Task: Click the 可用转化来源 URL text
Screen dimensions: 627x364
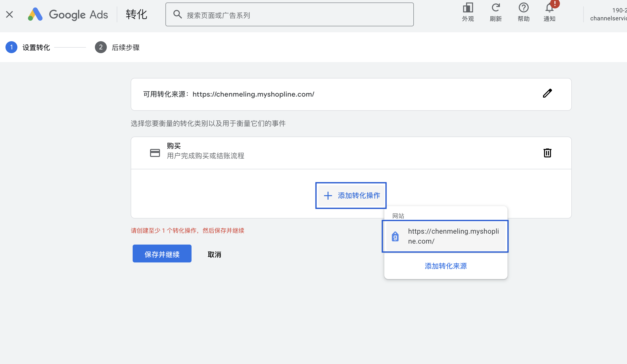Action: (x=253, y=94)
